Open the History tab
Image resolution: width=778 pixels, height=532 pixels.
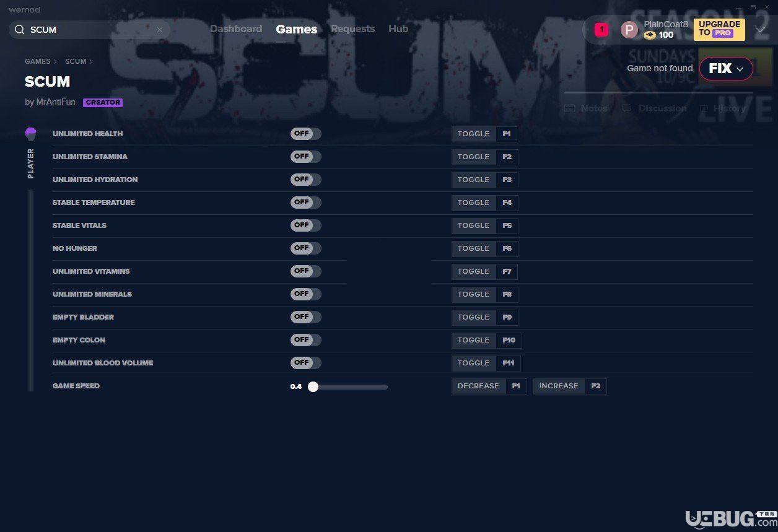[722, 108]
